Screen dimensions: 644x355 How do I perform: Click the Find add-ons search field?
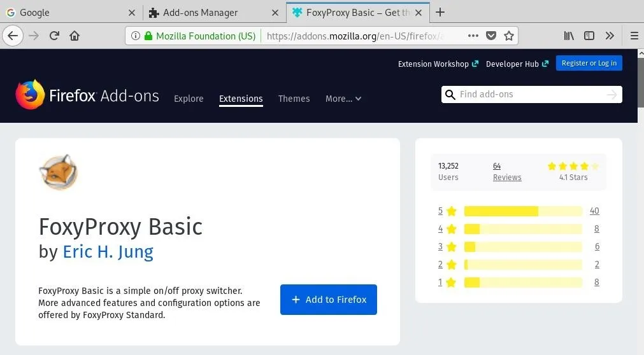tap(529, 94)
